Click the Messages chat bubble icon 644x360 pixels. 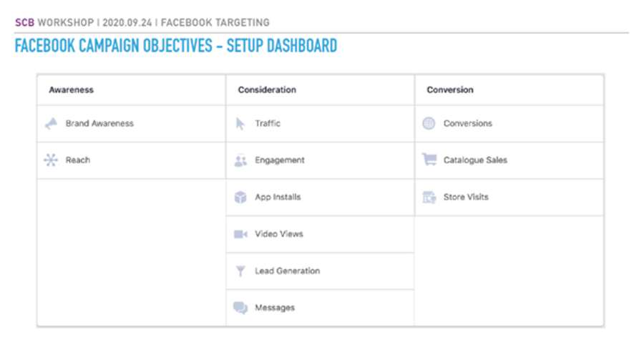(x=240, y=308)
